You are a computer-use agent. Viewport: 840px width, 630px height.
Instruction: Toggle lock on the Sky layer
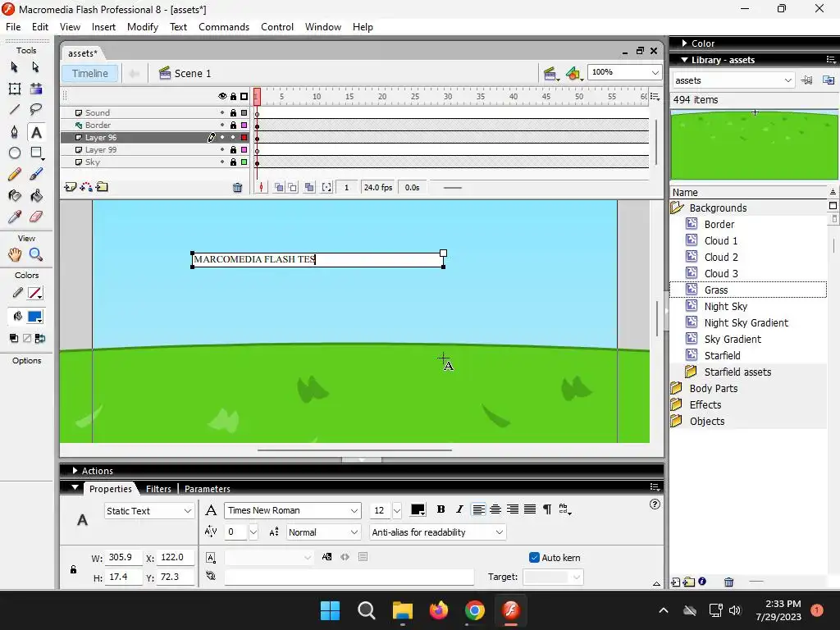233,162
